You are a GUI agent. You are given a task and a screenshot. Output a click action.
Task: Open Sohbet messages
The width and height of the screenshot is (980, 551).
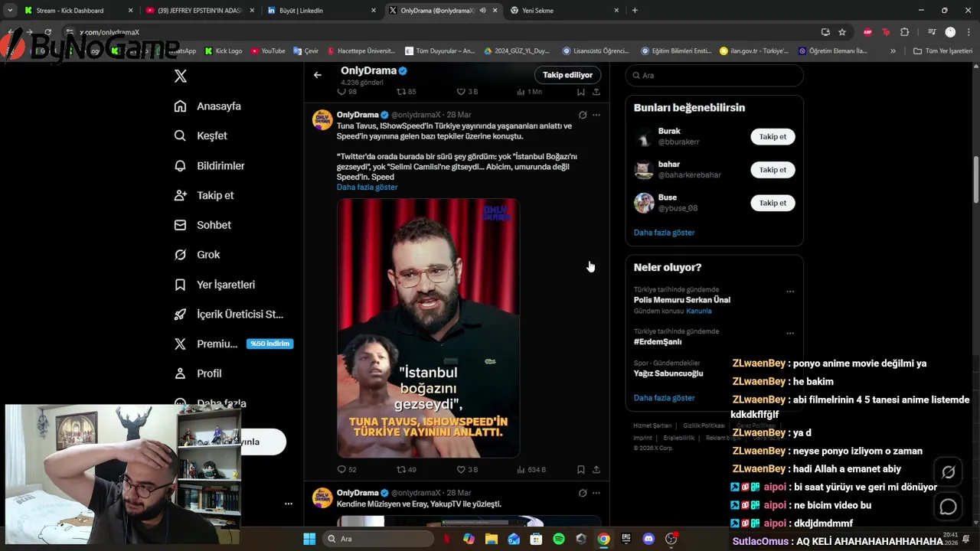[202, 225]
